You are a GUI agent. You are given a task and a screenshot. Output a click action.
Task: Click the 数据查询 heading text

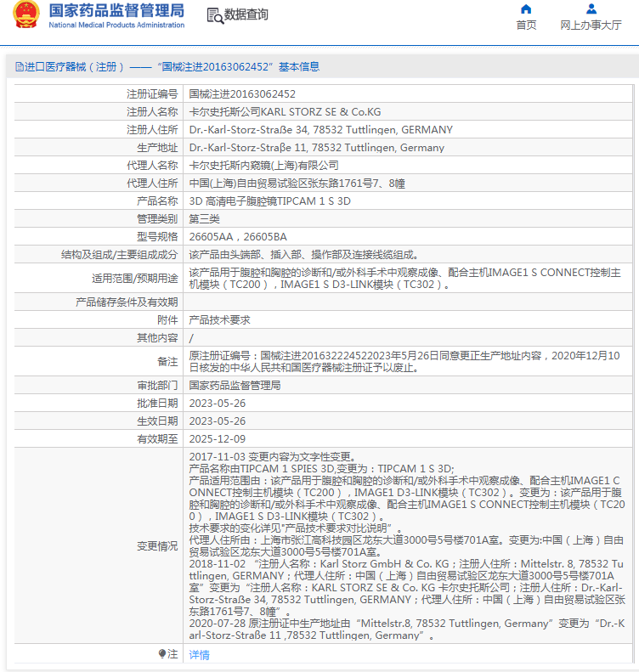click(x=246, y=15)
